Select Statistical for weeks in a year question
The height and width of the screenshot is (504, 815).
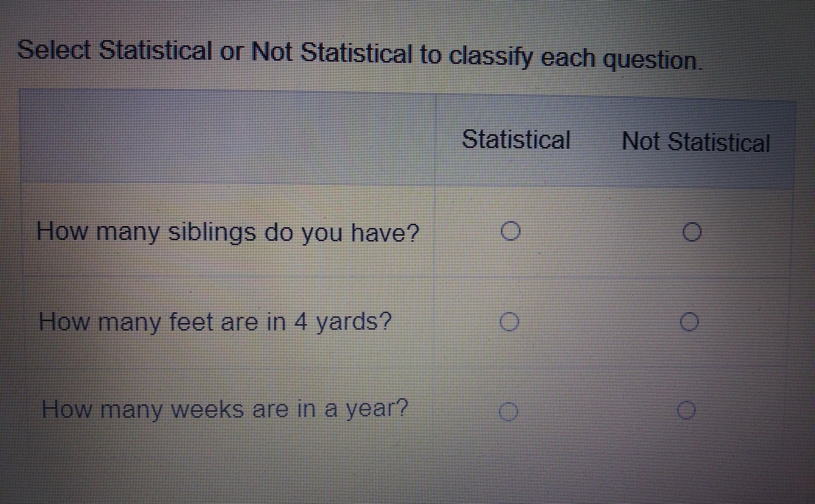pos(508,412)
